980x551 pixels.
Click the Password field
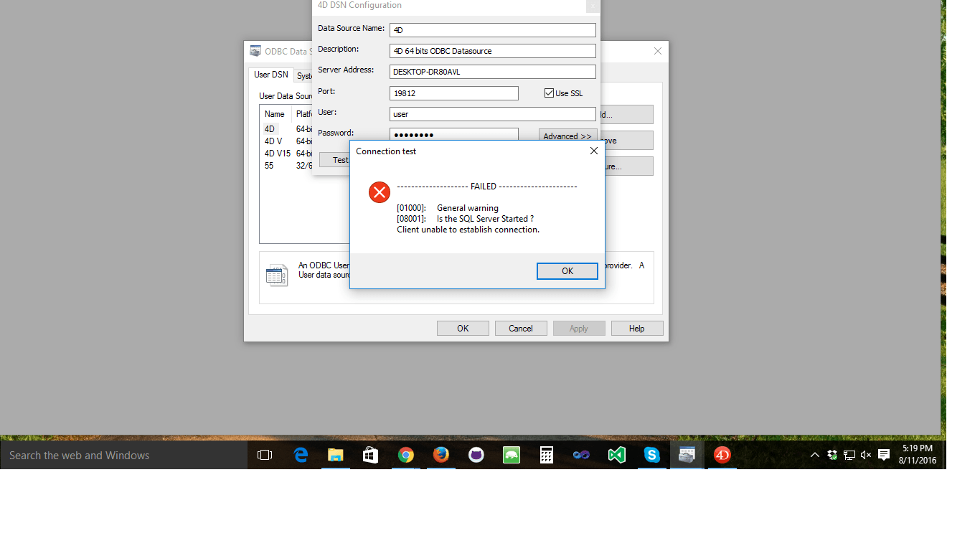[x=453, y=134]
